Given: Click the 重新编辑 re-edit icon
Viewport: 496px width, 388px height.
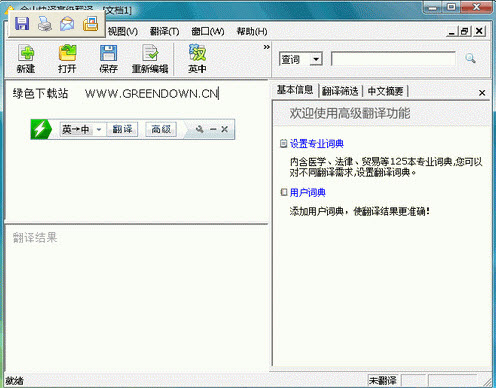Looking at the screenshot, I should (150, 59).
